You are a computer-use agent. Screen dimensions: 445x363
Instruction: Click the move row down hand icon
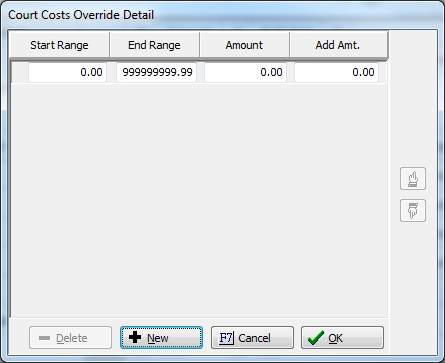pos(413,210)
